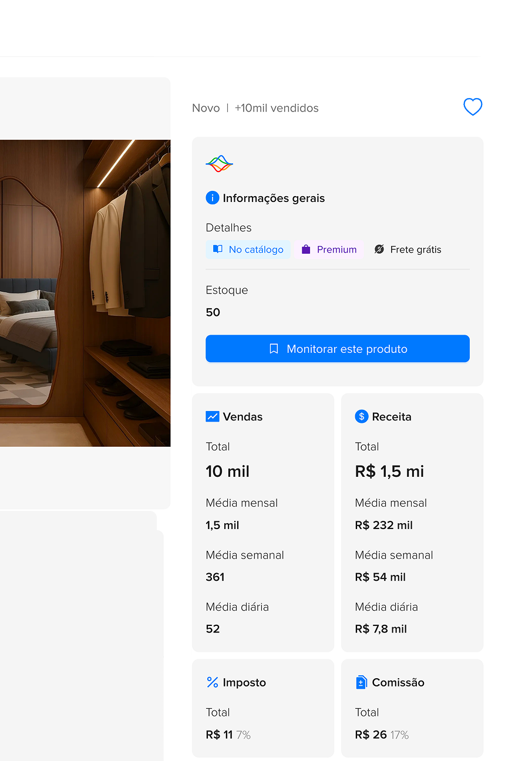Click the 'Frete grátis' crossed-out icon
This screenshot has height=761, width=532.
coord(379,250)
